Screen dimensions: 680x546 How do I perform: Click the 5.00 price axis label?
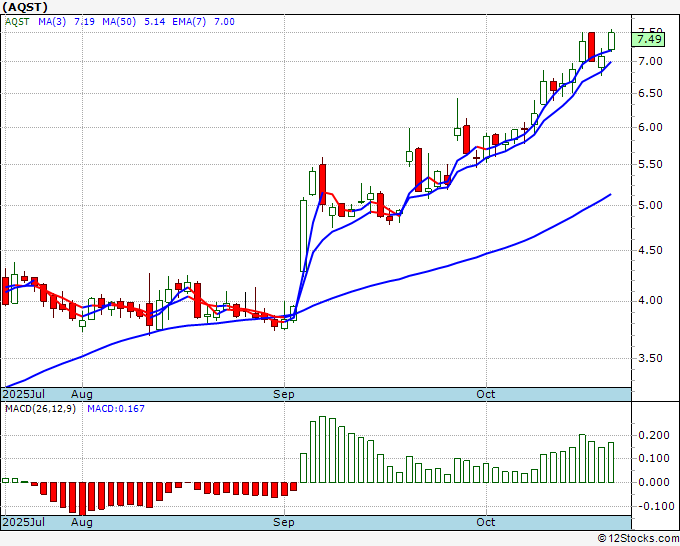pyautogui.click(x=651, y=205)
